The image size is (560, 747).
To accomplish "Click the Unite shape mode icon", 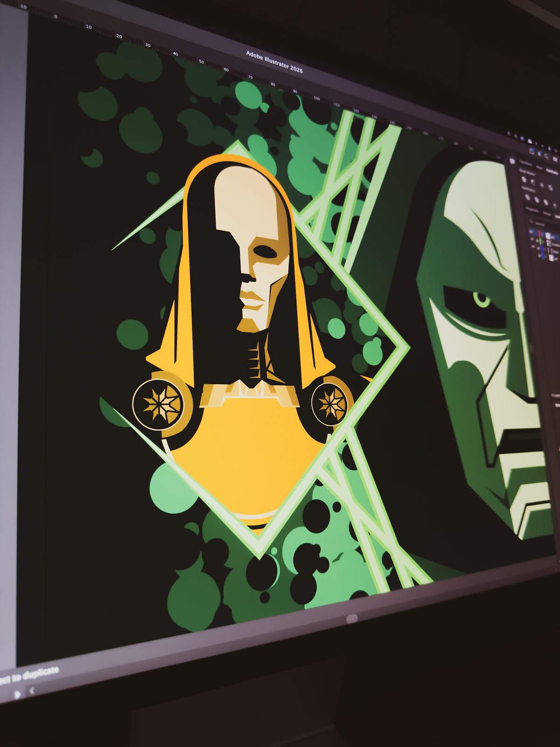I will tap(524, 180).
